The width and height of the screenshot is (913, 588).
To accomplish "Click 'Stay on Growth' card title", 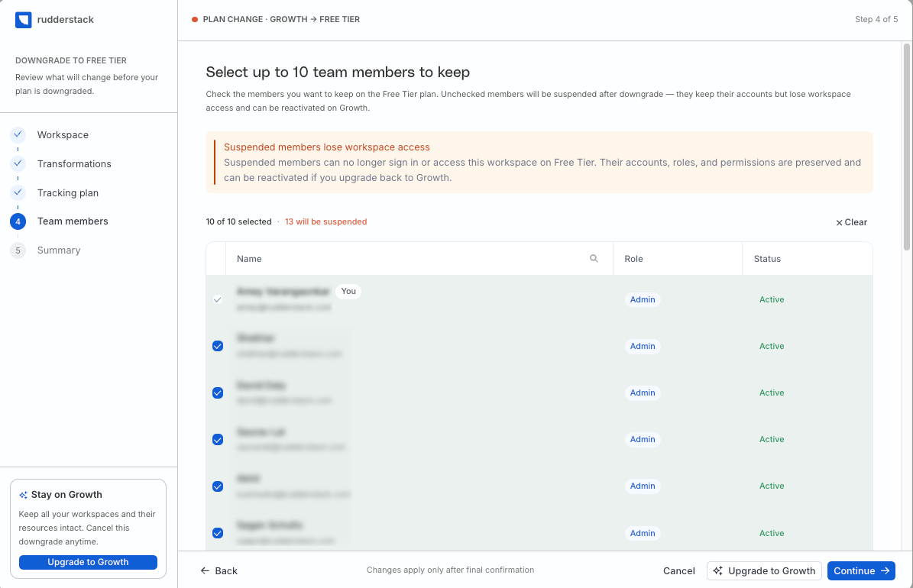I will click(x=66, y=495).
